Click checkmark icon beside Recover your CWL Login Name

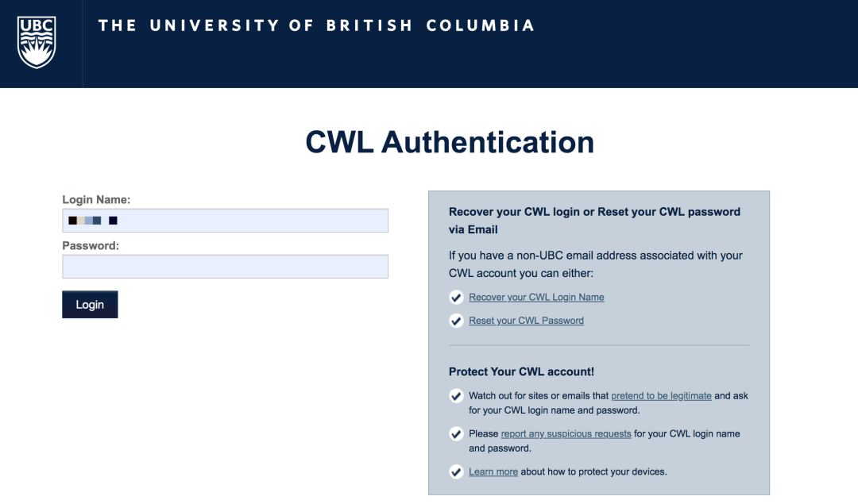457,298
